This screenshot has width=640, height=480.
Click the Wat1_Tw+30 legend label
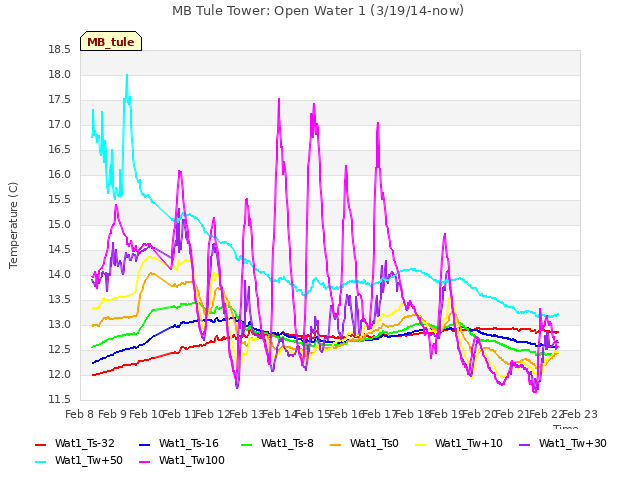click(x=572, y=443)
